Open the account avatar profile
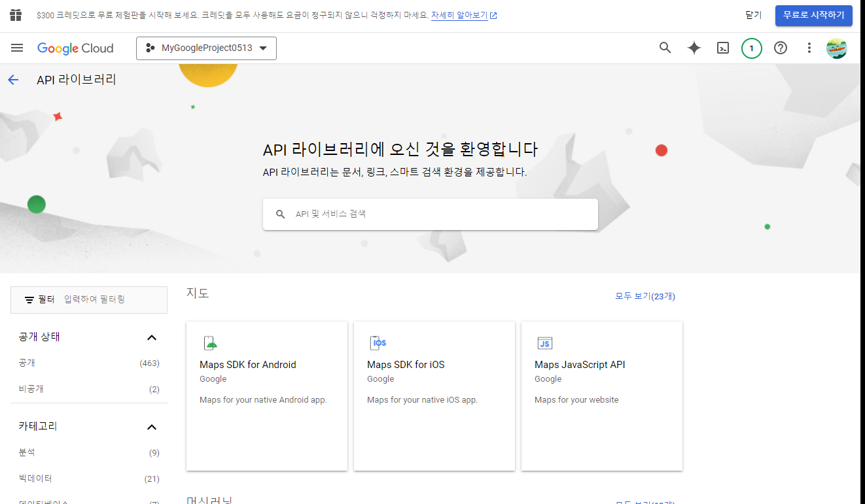This screenshot has width=865, height=504. 837,48
